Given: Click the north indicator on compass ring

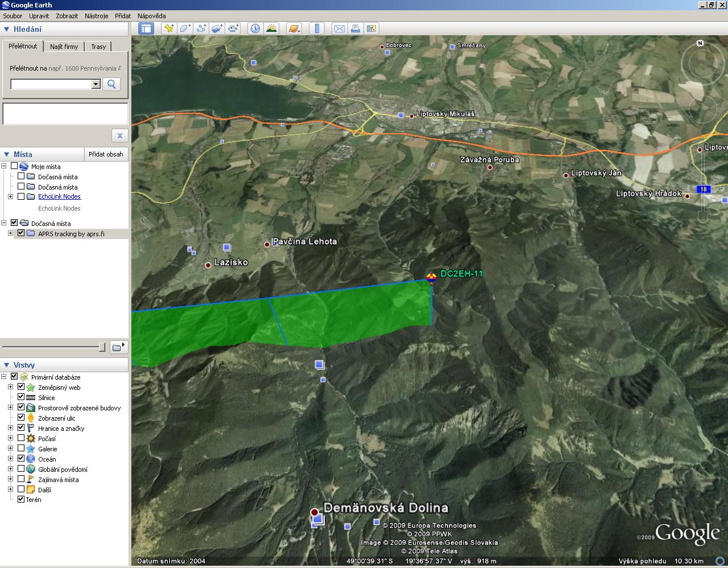Looking at the screenshot, I should tap(700, 43).
